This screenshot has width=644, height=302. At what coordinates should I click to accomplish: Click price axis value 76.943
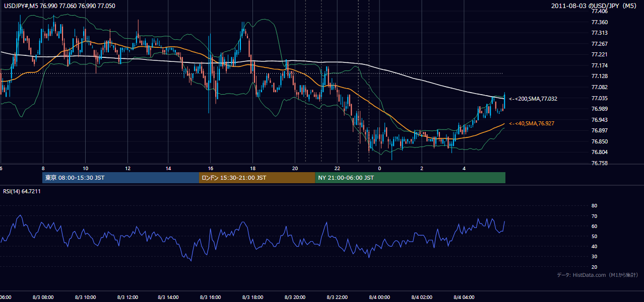point(599,120)
